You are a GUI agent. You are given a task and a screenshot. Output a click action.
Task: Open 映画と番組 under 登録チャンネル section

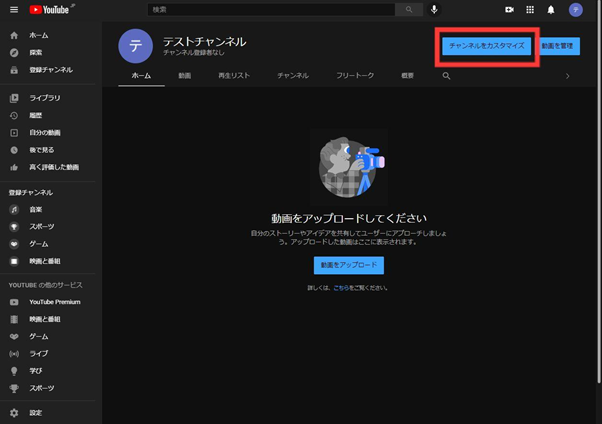coord(48,261)
